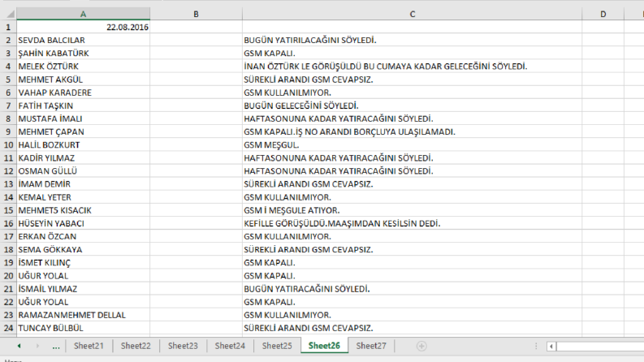Select note GSM İ MEŞGULE ATIYOR

click(412, 210)
